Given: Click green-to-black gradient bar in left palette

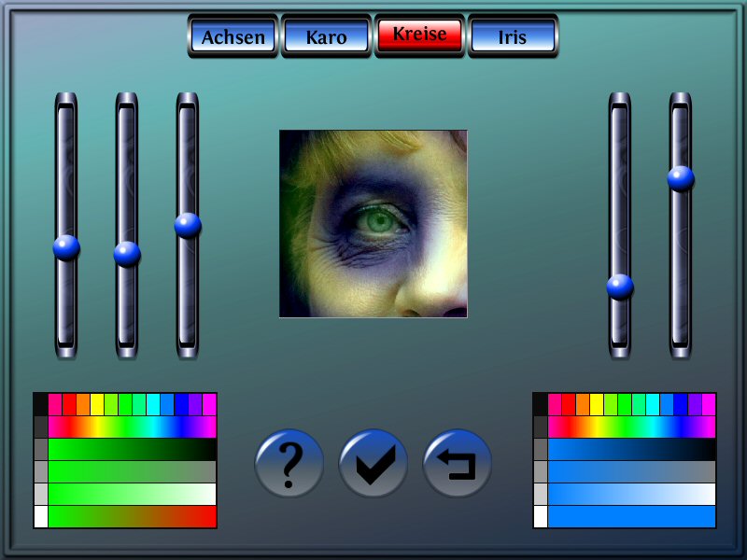Looking at the screenshot, I should (x=133, y=450).
